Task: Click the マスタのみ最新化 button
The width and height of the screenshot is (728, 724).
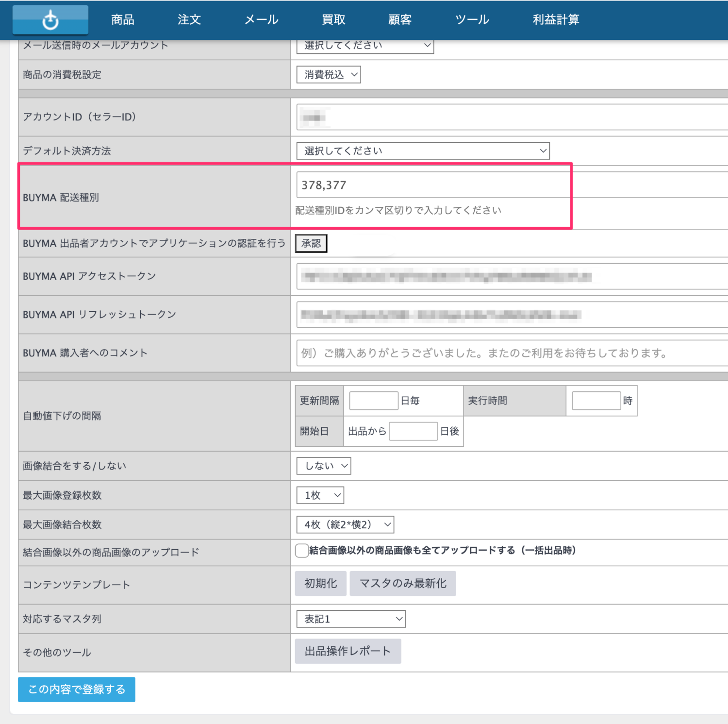Action: pyautogui.click(x=402, y=584)
